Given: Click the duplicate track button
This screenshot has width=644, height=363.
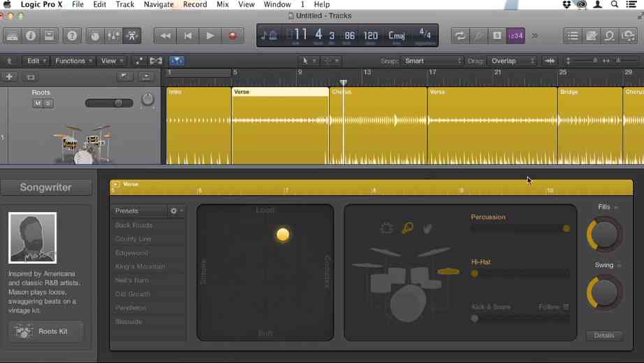Looking at the screenshot, I should pos(31,77).
